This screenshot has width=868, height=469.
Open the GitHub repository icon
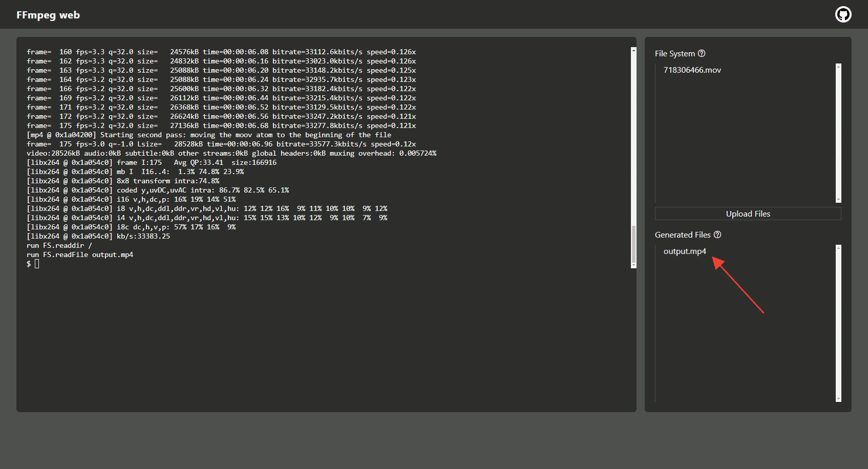843,14
